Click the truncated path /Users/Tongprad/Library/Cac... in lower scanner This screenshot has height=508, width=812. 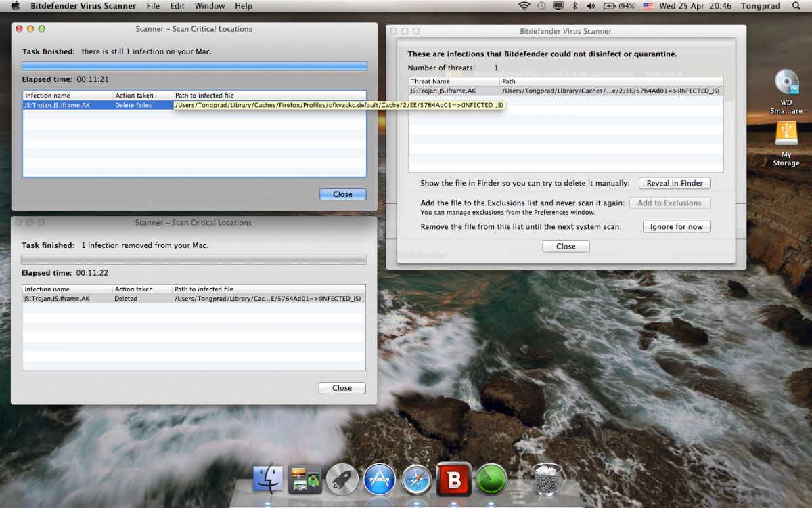[x=267, y=299]
